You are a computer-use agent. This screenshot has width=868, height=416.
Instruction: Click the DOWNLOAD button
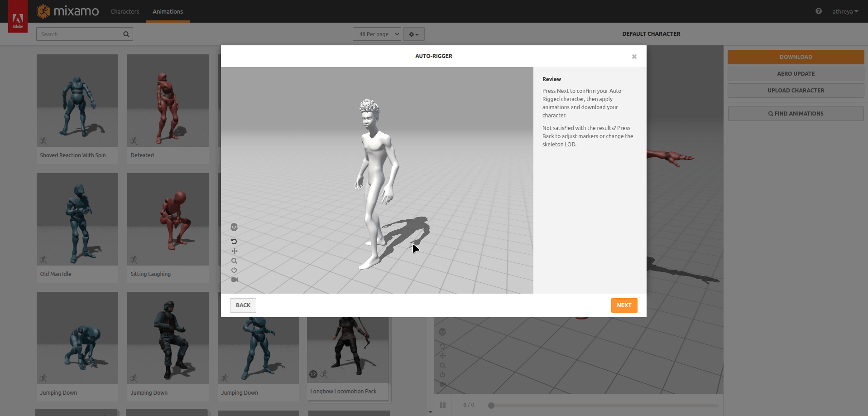pyautogui.click(x=796, y=57)
